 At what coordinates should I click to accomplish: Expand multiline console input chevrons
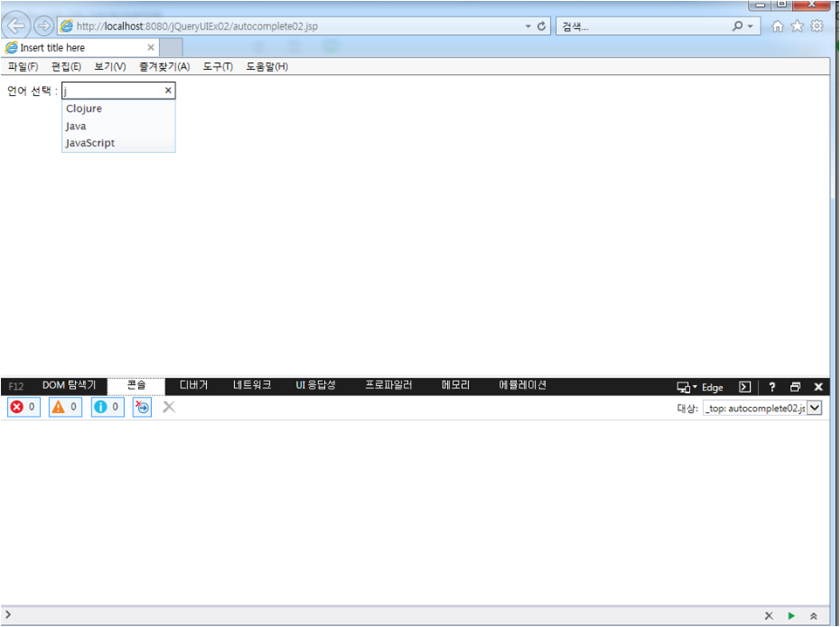click(813, 616)
